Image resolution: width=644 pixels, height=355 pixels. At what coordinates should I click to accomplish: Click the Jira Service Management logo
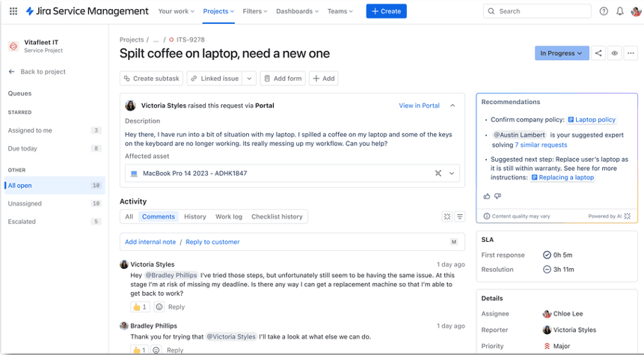coord(87,11)
